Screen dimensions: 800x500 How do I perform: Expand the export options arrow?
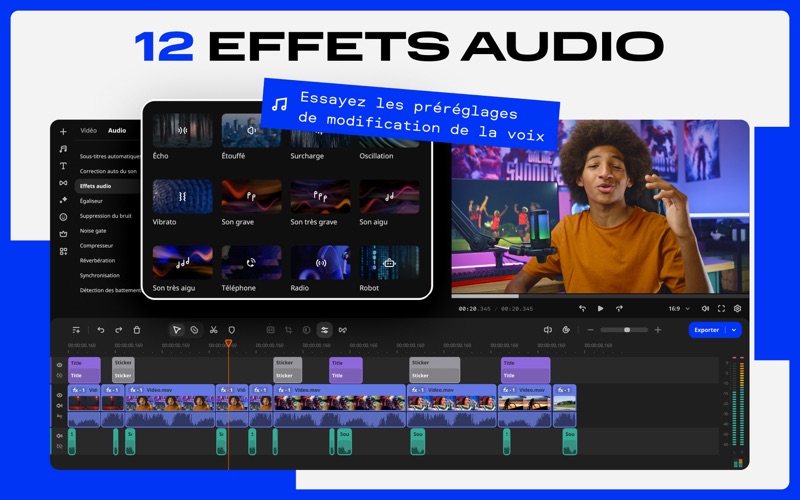(x=734, y=330)
